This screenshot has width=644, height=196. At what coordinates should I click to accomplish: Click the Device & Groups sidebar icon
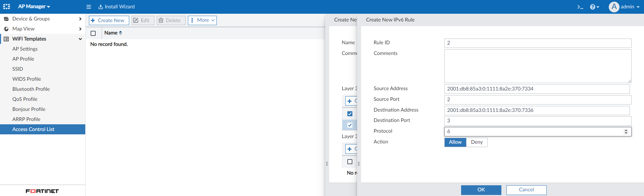coord(6,19)
